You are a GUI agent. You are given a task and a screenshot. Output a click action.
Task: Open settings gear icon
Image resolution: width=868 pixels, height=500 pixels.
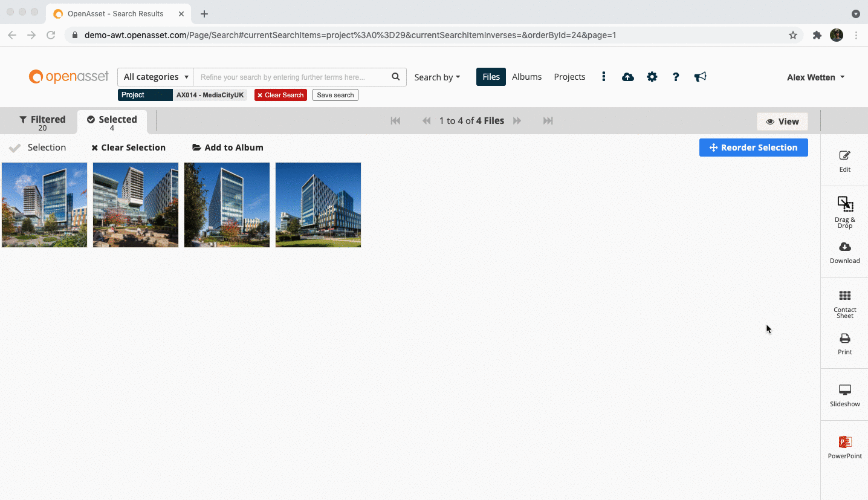pos(652,77)
